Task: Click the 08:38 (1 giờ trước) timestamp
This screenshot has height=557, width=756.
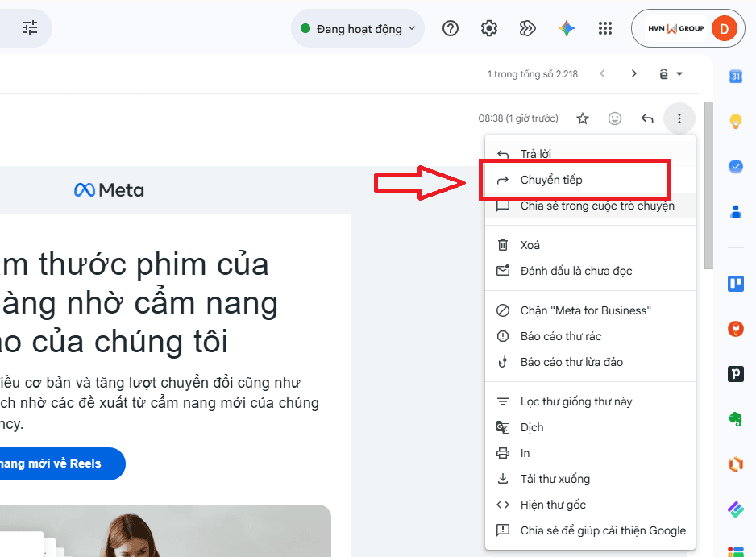Action: pos(517,118)
